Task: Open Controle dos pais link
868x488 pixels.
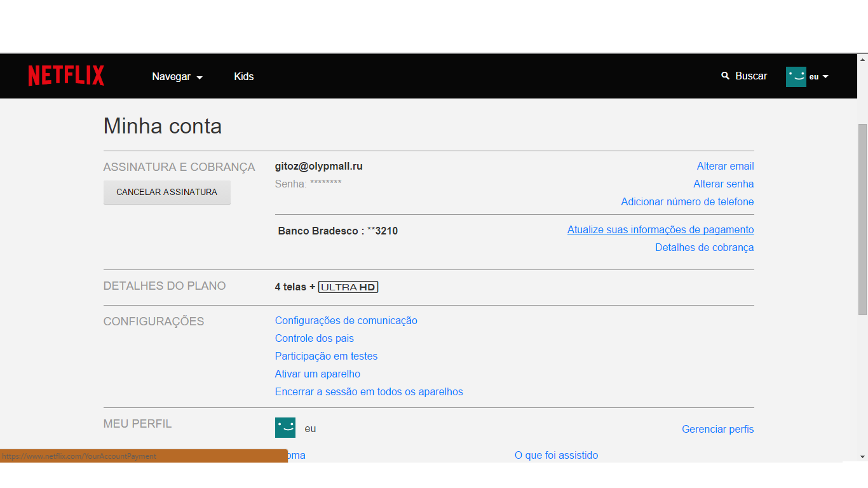Action: 315,338
